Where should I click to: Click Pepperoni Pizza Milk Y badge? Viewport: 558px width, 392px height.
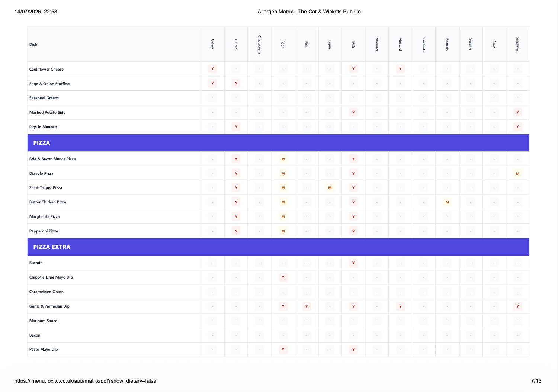353,231
